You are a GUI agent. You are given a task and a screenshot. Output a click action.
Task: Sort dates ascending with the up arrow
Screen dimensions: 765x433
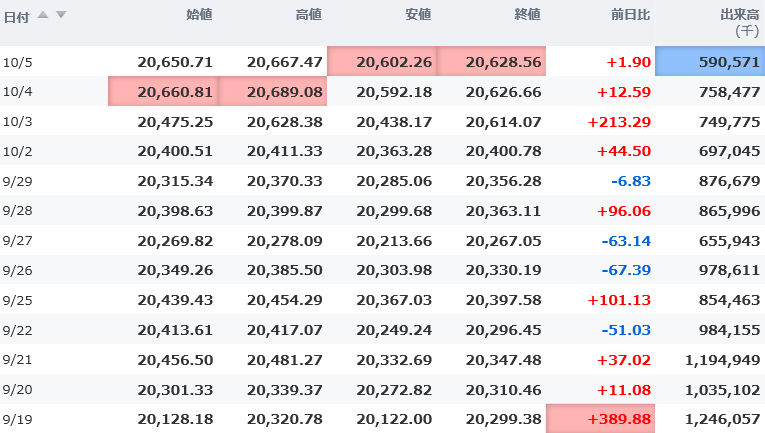coord(43,15)
